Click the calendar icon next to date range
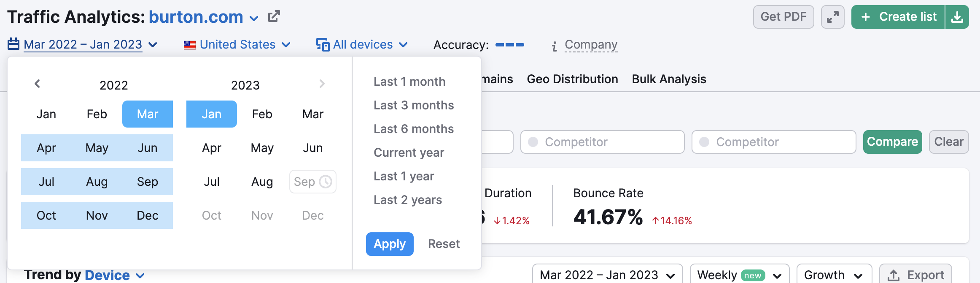Image resolution: width=980 pixels, height=283 pixels. click(x=13, y=44)
